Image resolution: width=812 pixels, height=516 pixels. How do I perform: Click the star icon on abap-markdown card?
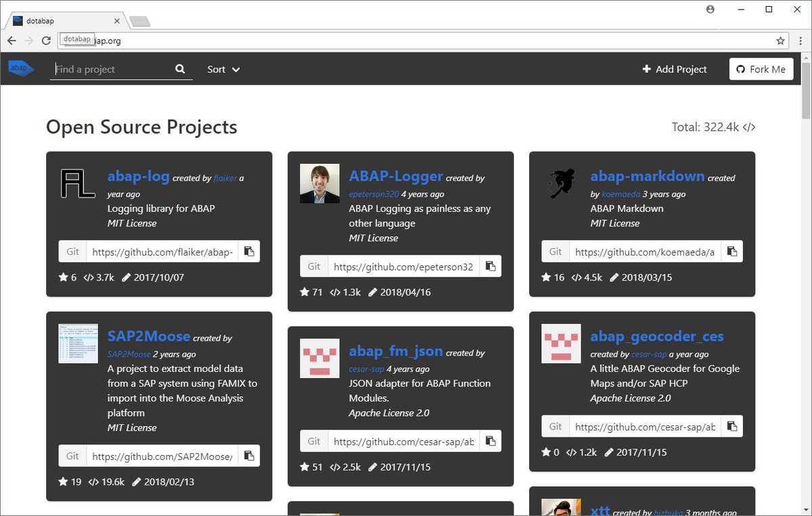coord(546,277)
